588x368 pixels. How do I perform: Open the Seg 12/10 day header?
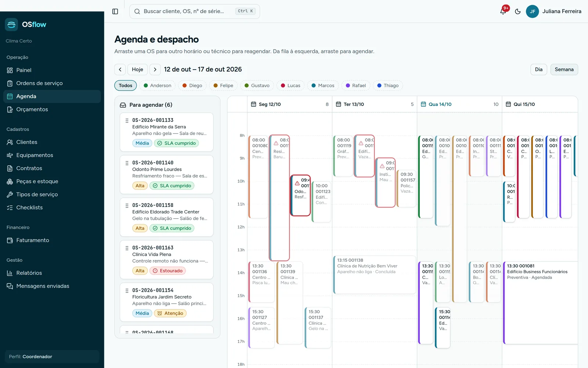pyautogui.click(x=290, y=105)
